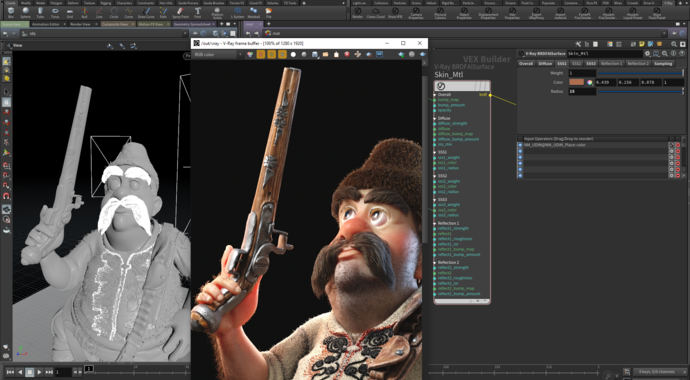Select the Box shelf tool
Viewport: 690px width, 380px height.
[11, 12]
